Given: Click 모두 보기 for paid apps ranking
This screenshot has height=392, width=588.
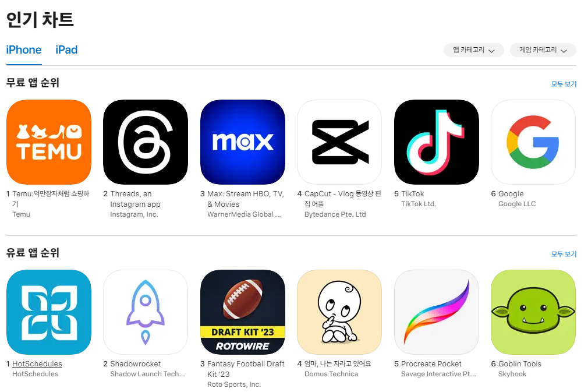Looking at the screenshot, I should pyautogui.click(x=564, y=254).
